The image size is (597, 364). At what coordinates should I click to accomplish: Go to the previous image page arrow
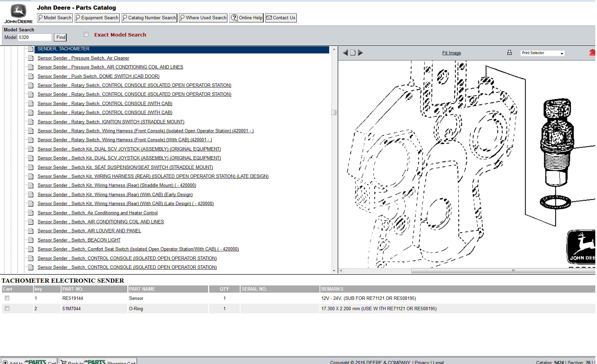[x=345, y=53]
